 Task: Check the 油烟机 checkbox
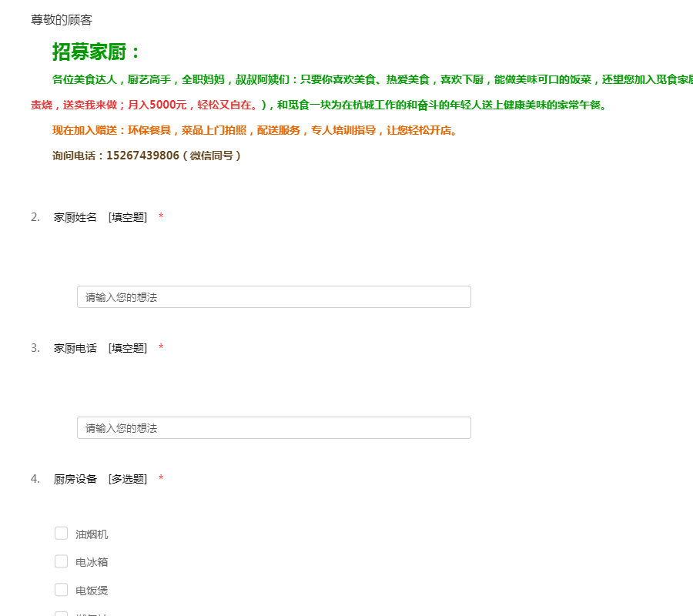click(62, 534)
